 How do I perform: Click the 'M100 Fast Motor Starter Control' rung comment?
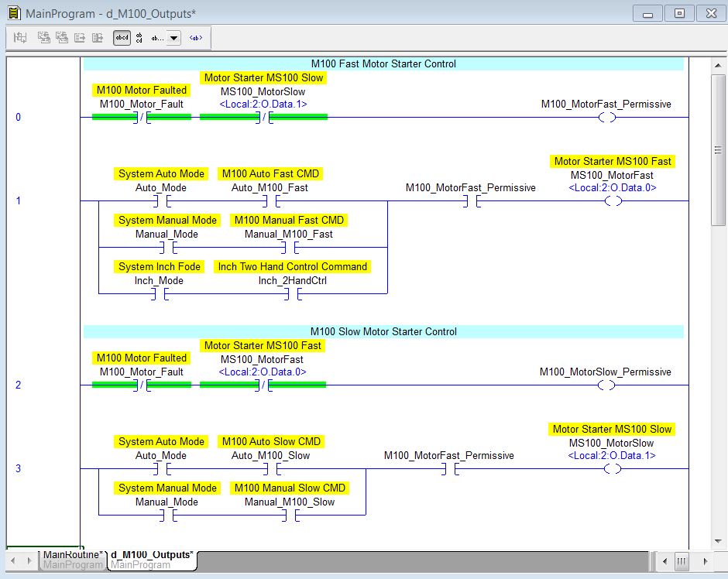click(383, 63)
